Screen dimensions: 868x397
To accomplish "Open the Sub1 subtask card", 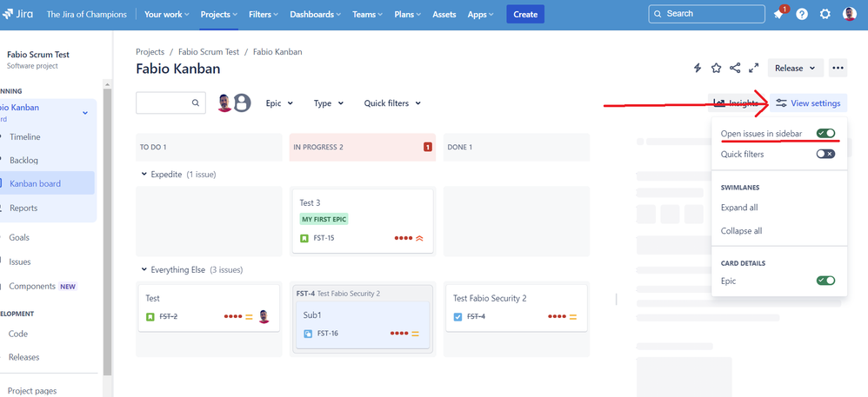I will coord(363,325).
